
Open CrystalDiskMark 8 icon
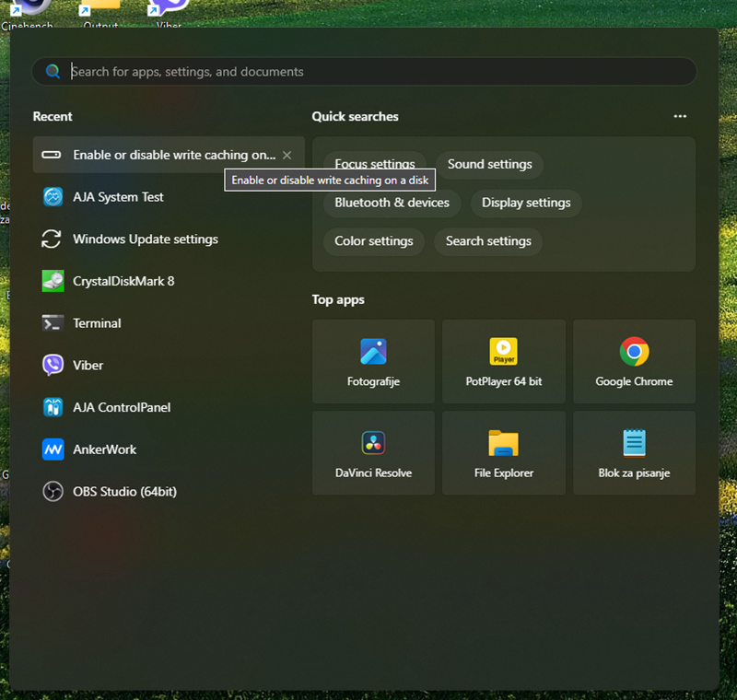click(x=53, y=281)
